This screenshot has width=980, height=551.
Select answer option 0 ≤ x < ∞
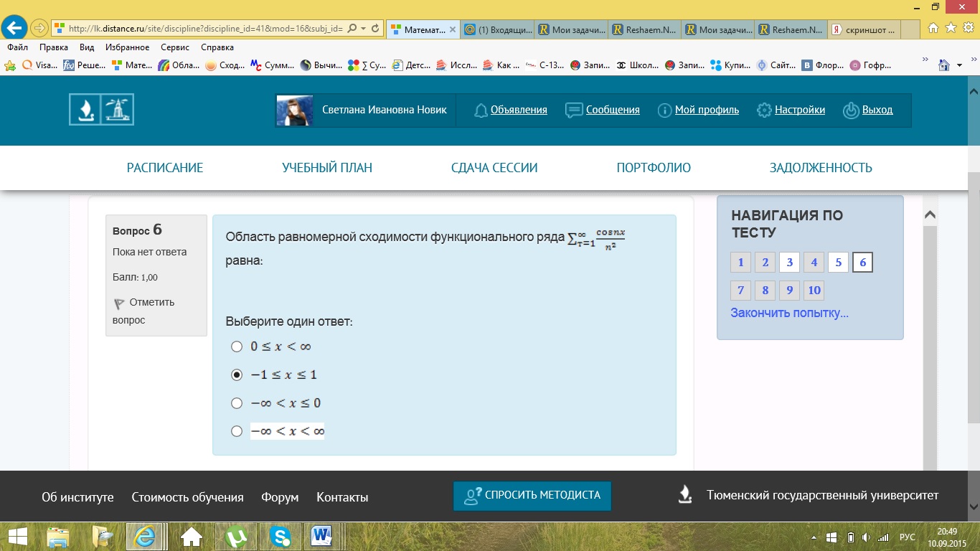(237, 347)
